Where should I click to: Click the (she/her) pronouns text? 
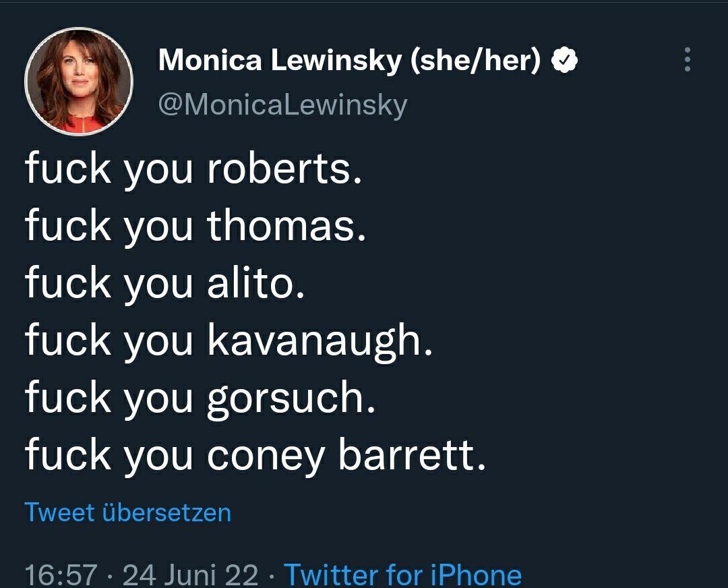tap(476, 62)
